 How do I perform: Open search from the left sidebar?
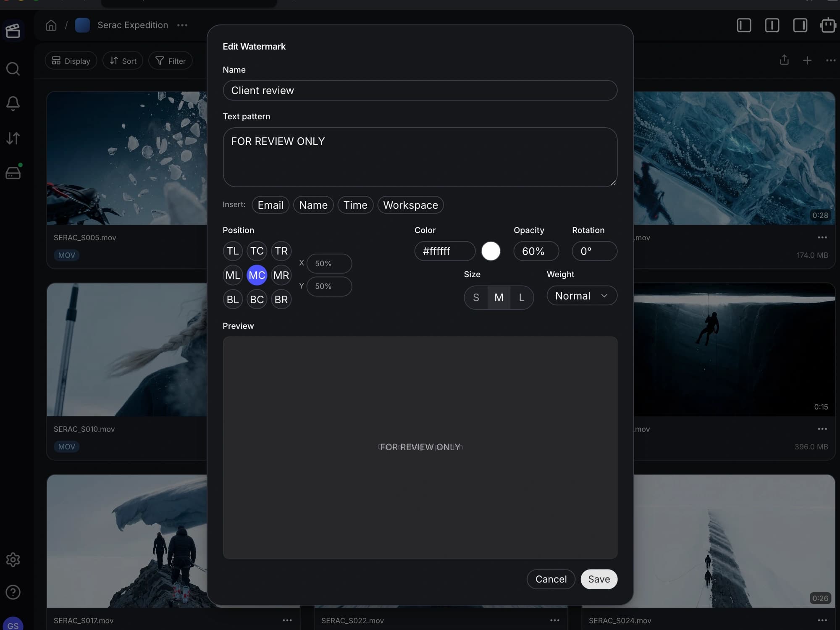tap(13, 68)
